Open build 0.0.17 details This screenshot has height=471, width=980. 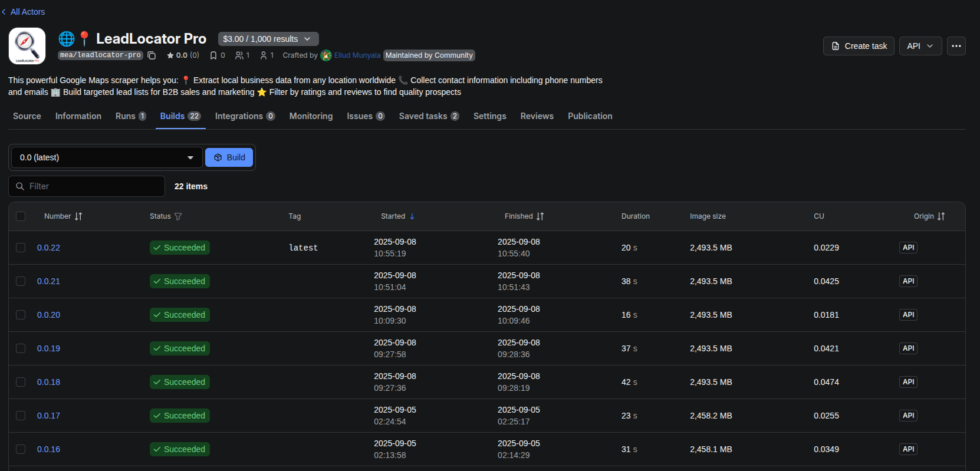click(48, 416)
